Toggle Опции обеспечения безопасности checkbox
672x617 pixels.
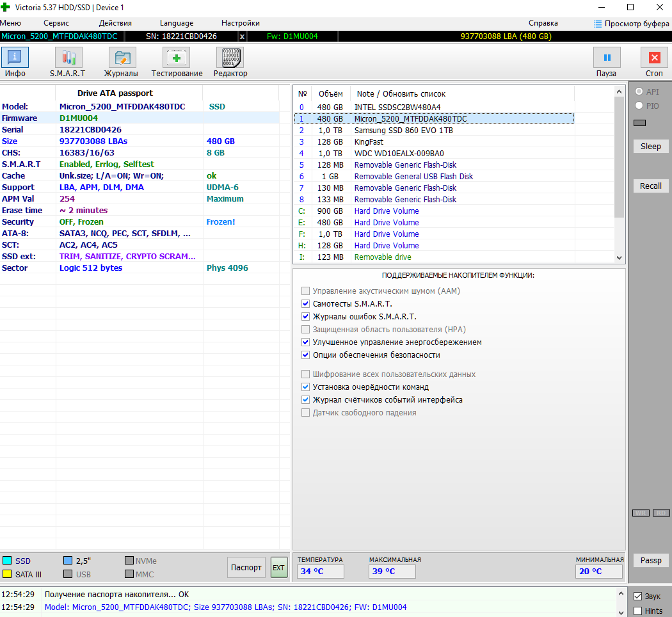click(305, 355)
